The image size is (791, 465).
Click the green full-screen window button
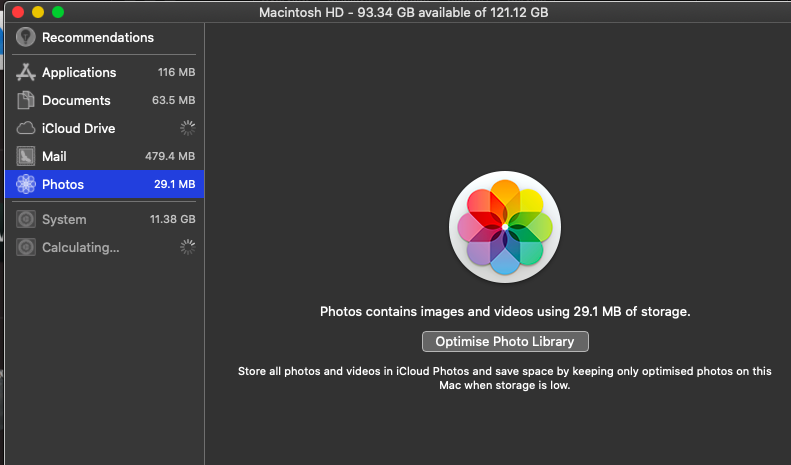point(58,12)
